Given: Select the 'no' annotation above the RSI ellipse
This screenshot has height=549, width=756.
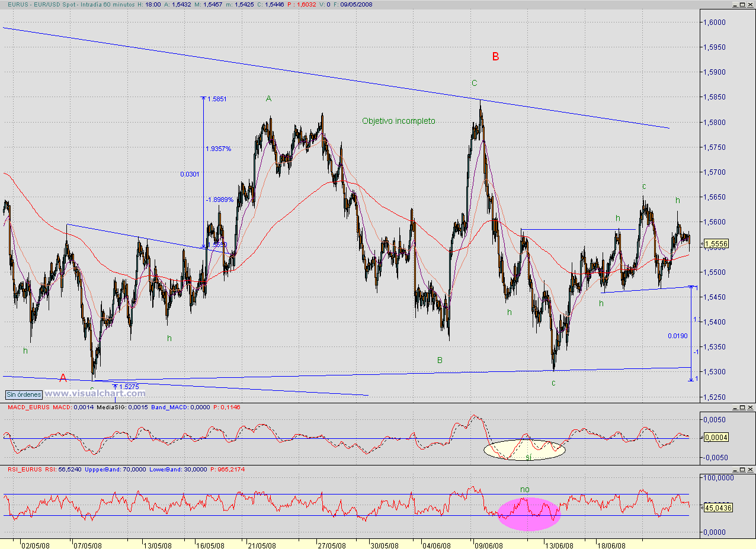Looking at the screenshot, I should (525, 489).
